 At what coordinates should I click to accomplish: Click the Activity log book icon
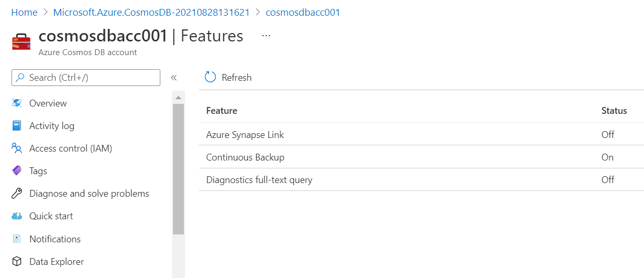[17, 126]
